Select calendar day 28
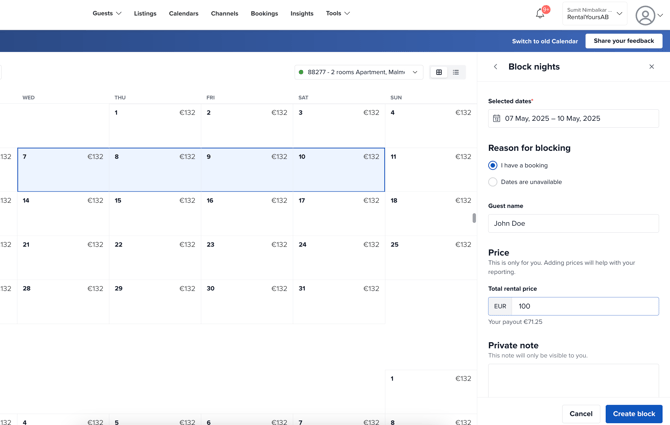 pyautogui.click(x=63, y=302)
